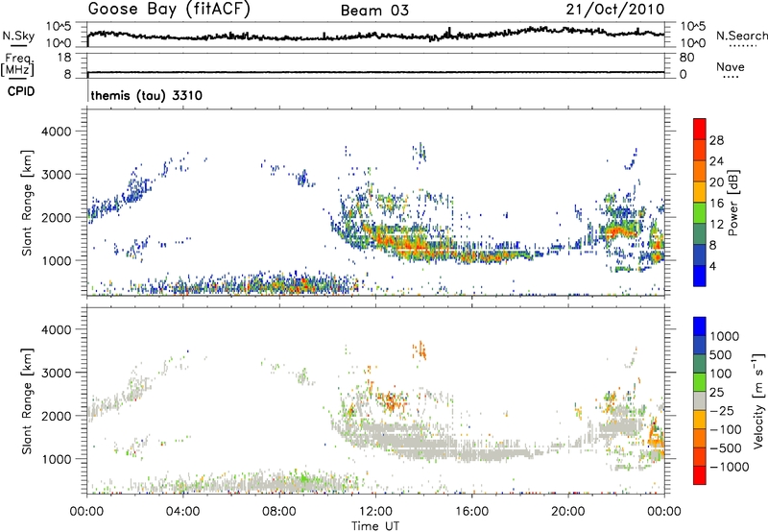Click the "20" label on the power colorbar
Screen dimensions: 768x532
716,182
